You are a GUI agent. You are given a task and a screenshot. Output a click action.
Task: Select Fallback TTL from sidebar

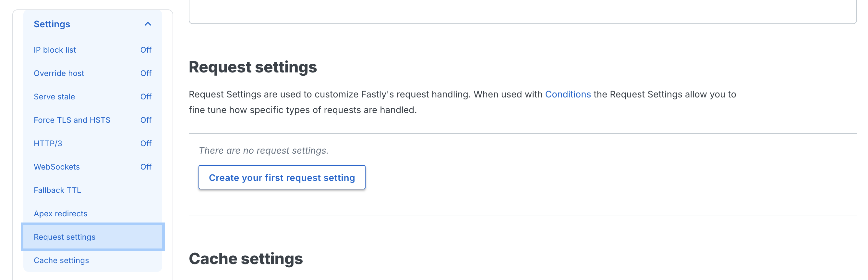point(57,190)
